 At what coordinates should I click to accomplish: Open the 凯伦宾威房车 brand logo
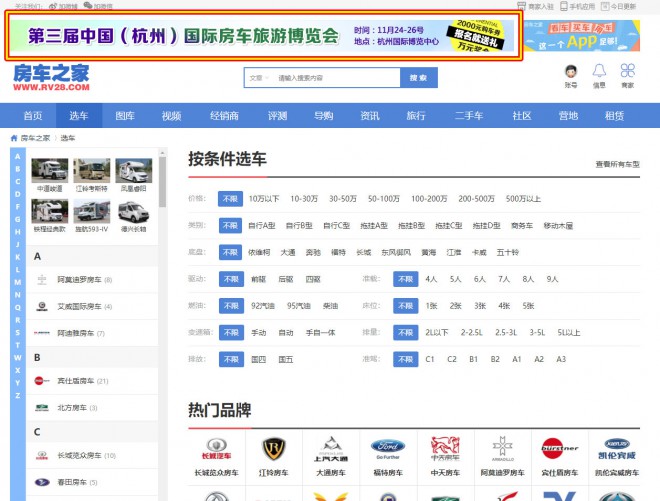[617, 449]
